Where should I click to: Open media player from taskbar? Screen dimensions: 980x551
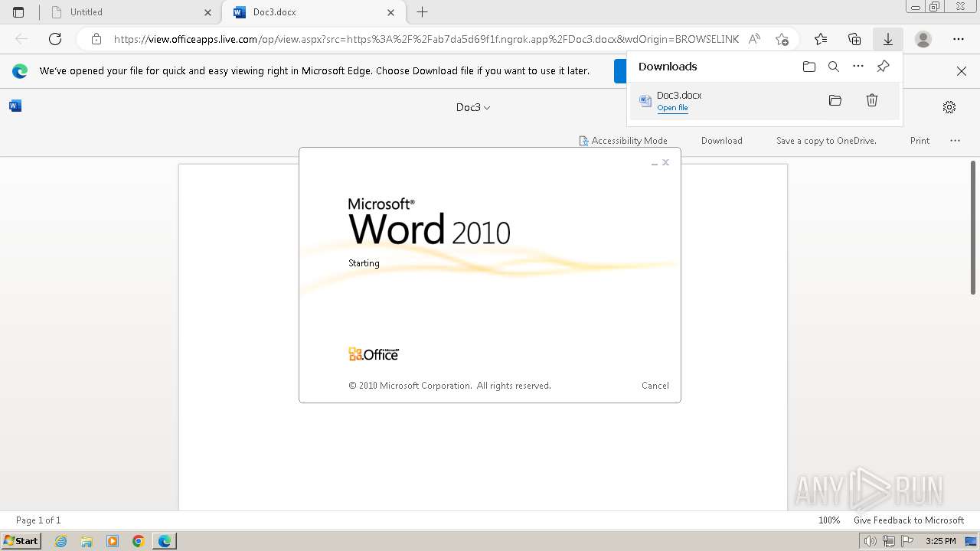pos(113,541)
